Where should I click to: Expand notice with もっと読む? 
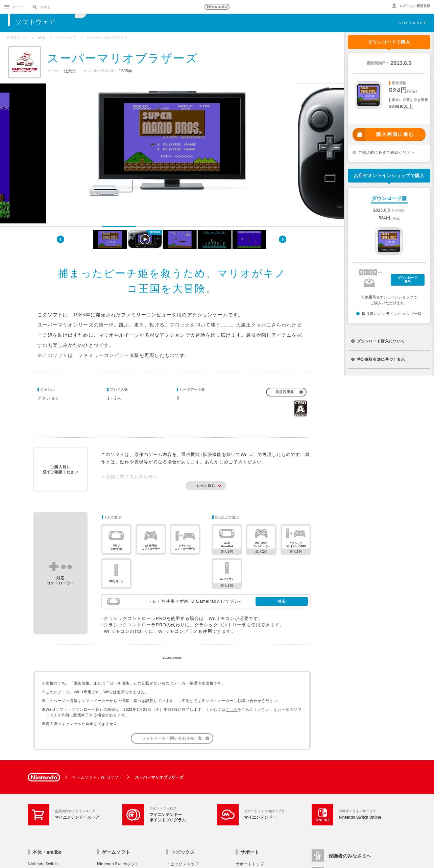pyautogui.click(x=206, y=486)
